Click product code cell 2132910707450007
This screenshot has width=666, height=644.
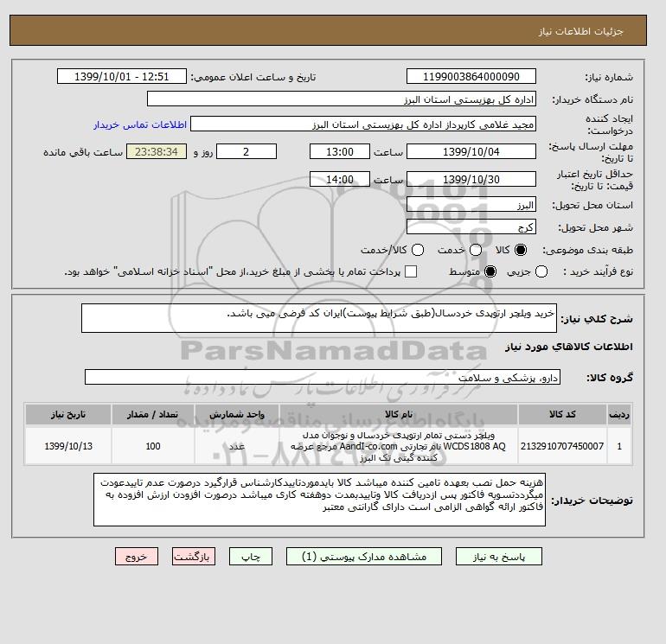[x=562, y=446]
